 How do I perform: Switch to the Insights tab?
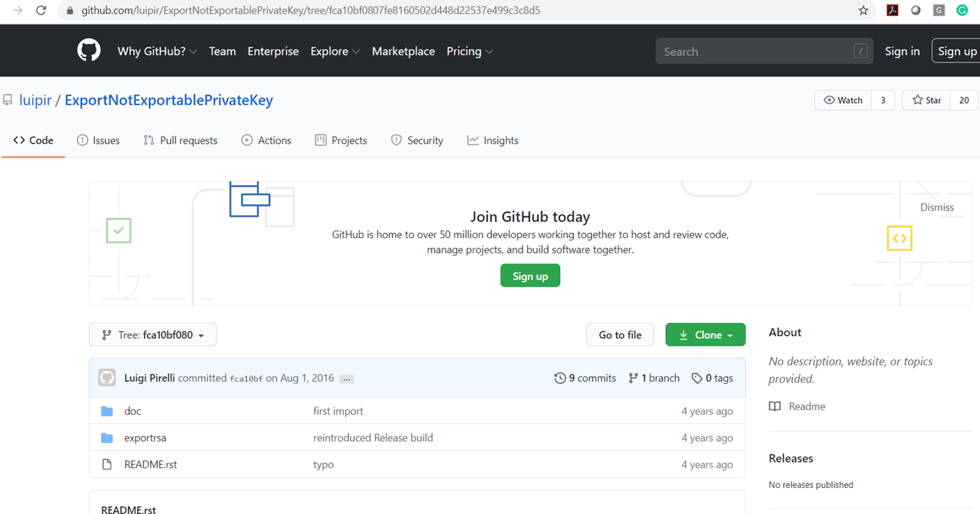[x=493, y=140]
